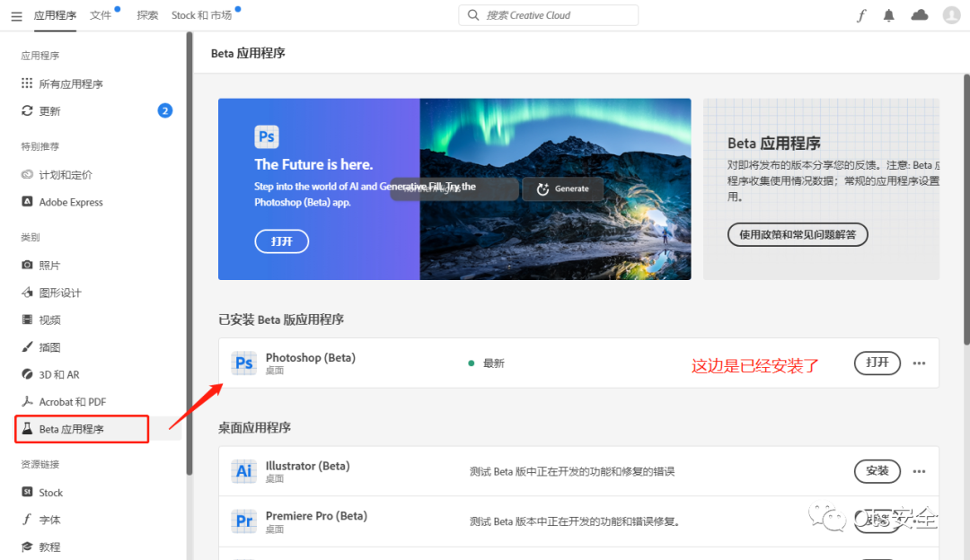This screenshot has height=560, width=970.
Task: Open the notifications bell icon
Action: (x=889, y=15)
